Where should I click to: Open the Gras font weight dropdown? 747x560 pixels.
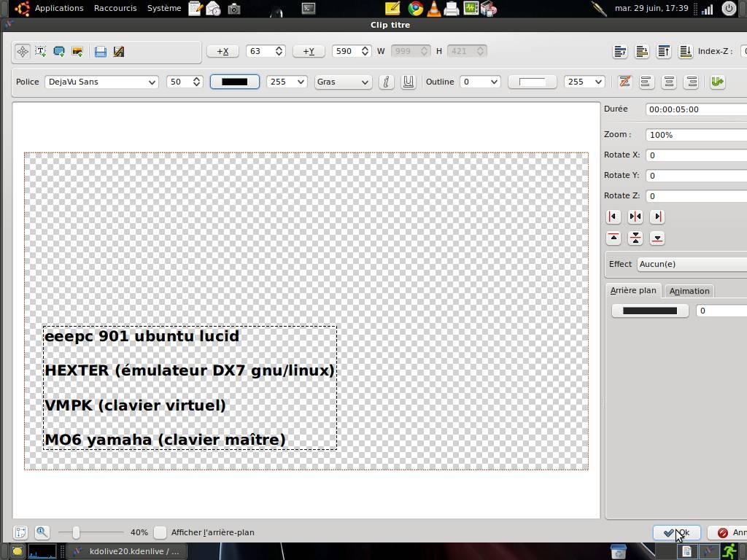click(343, 82)
